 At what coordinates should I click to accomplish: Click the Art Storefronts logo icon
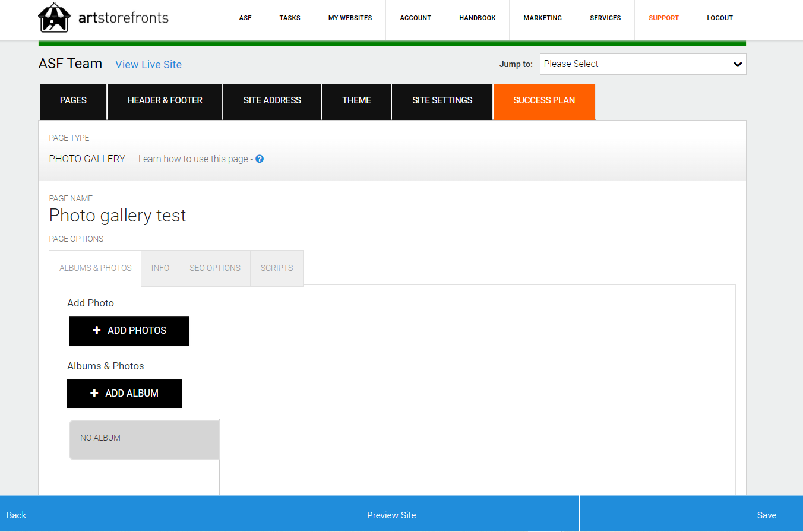55,18
